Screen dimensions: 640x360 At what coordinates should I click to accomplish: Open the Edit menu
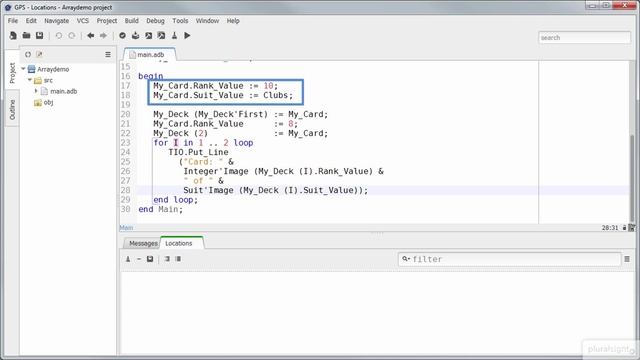(x=31, y=20)
